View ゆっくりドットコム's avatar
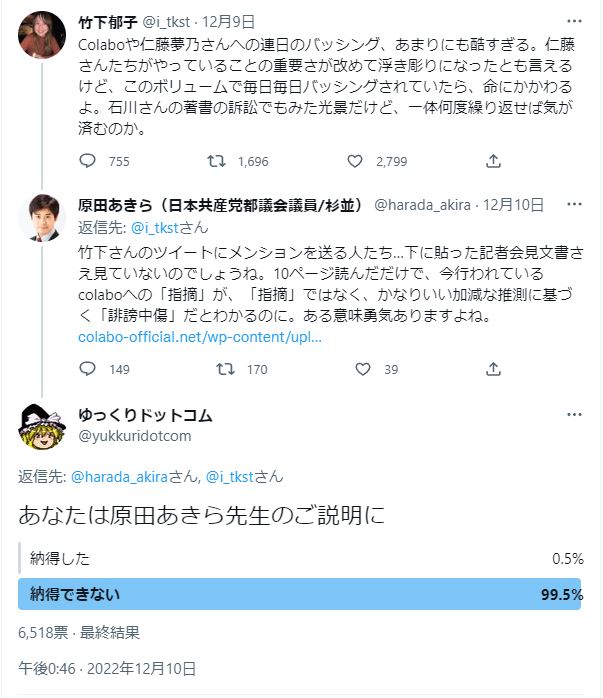The width and height of the screenshot is (603, 698). pos(41,426)
